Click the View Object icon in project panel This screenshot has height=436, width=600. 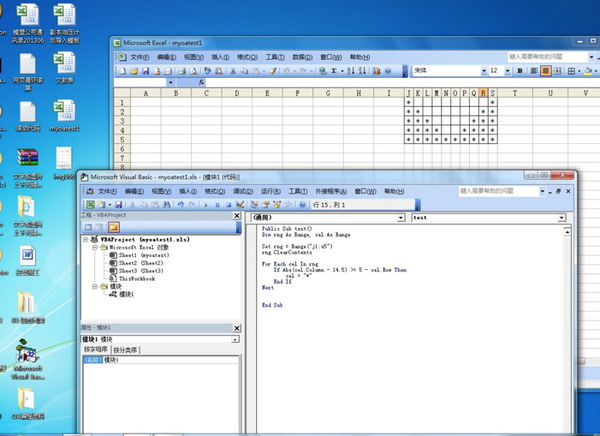click(99, 227)
